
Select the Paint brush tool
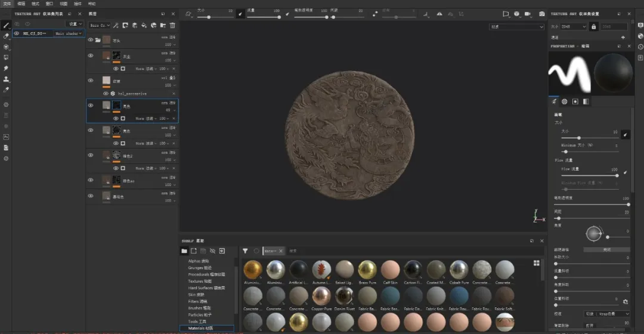point(6,25)
